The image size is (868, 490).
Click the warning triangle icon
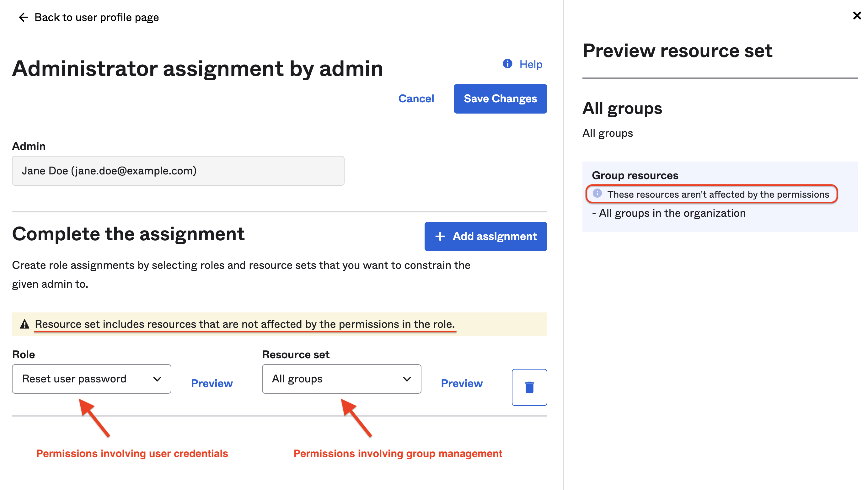(x=24, y=324)
